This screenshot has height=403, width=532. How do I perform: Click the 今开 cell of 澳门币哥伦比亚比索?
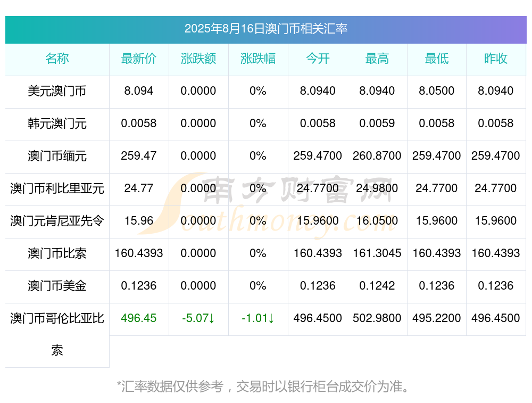click(318, 318)
